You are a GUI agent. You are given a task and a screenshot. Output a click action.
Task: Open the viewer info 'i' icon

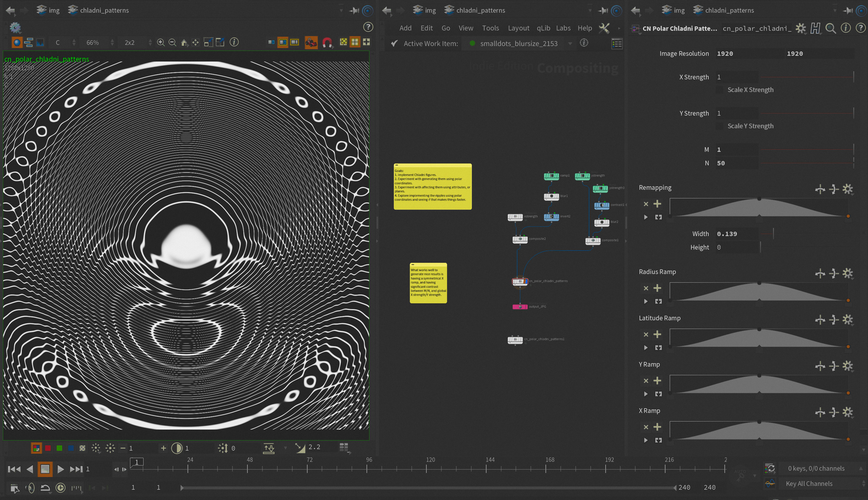click(234, 42)
